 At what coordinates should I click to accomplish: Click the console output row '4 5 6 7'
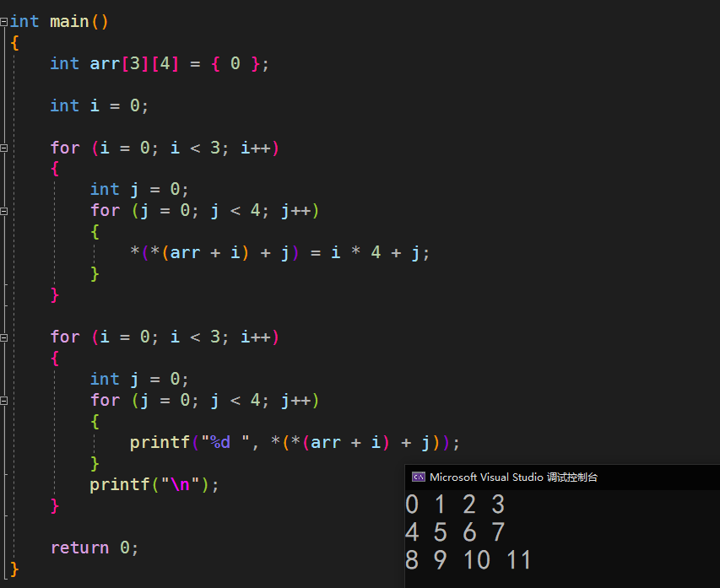(455, 532)
